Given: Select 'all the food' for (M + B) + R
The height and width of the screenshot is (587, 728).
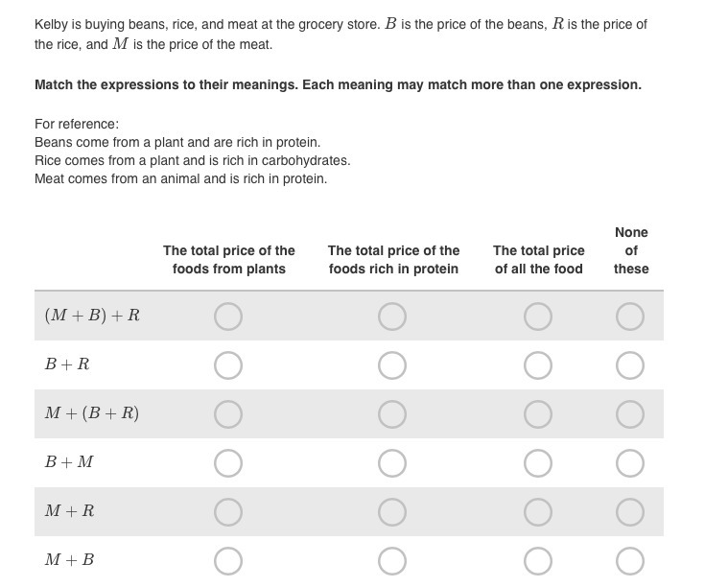Looking at the screenshot, I should (x=538, y=317).
